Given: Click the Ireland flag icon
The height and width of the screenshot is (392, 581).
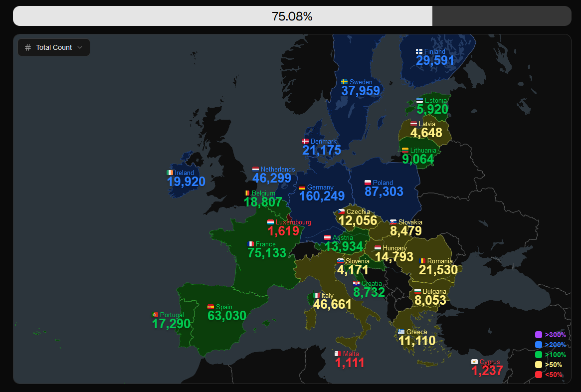Looking at the screenshot, I should 170,173.
